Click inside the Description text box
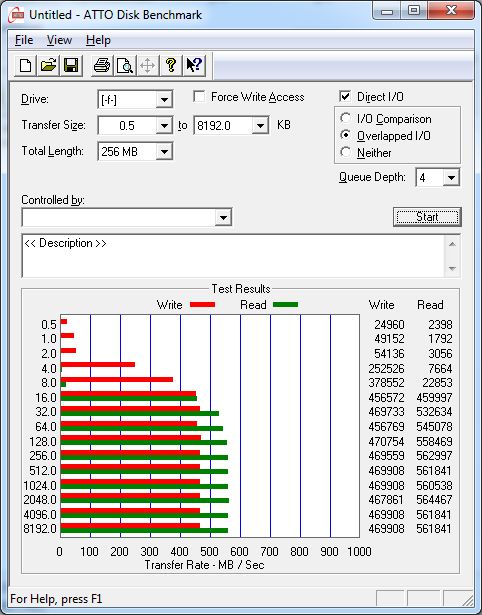This screenshot has width=482, height=615. 233,256
